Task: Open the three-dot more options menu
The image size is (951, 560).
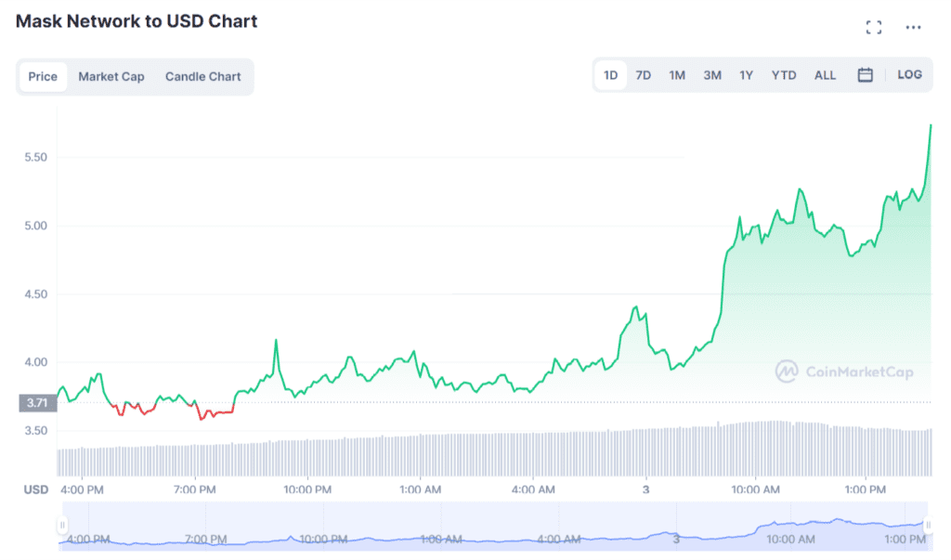Action: 913,27
